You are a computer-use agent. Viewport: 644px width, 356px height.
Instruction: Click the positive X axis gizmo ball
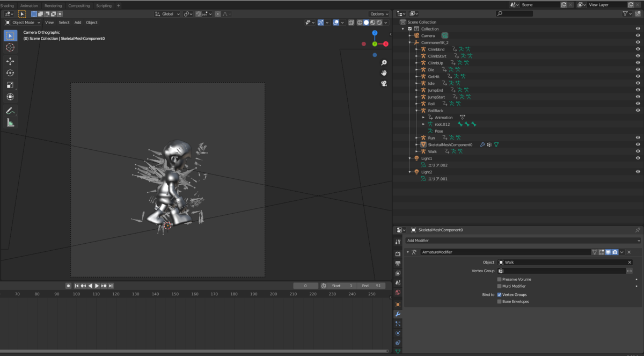pos(386,43)
